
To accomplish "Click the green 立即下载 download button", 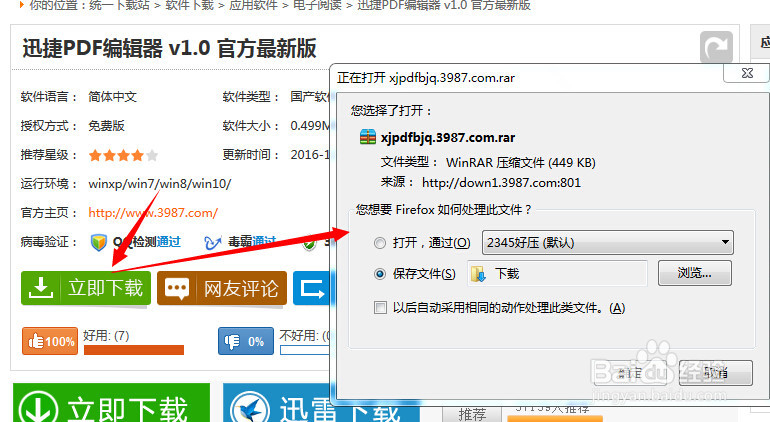I will coord(85,288).
